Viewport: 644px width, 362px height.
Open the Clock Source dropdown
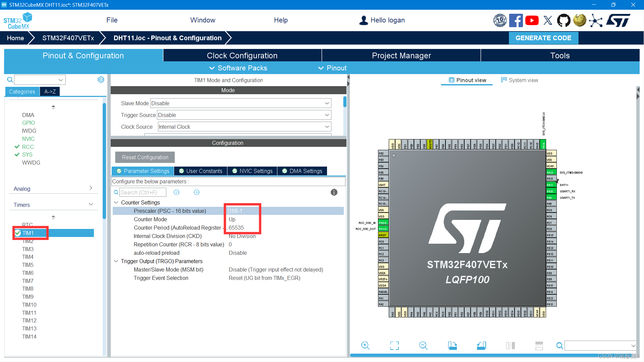point(244,127)
